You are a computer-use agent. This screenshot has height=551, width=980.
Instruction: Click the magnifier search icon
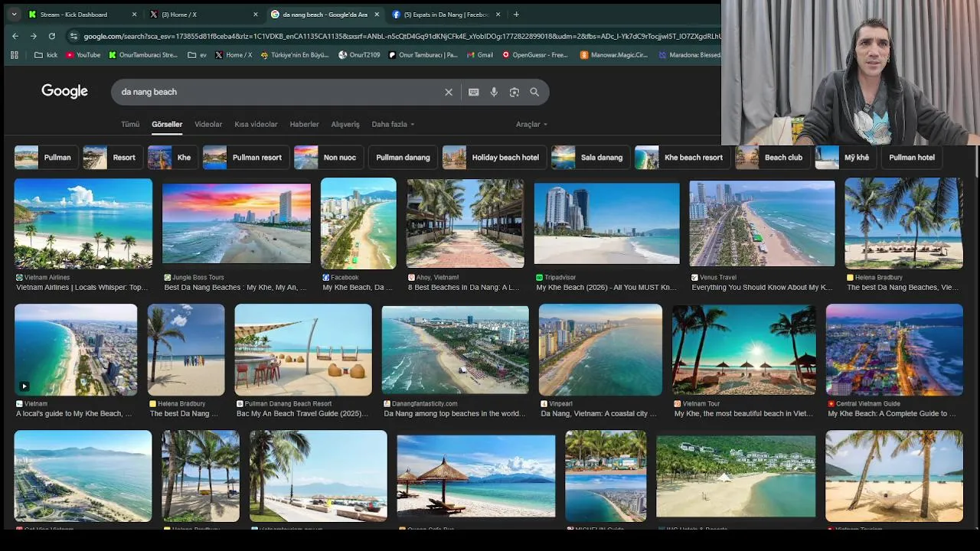coord(534,92)
